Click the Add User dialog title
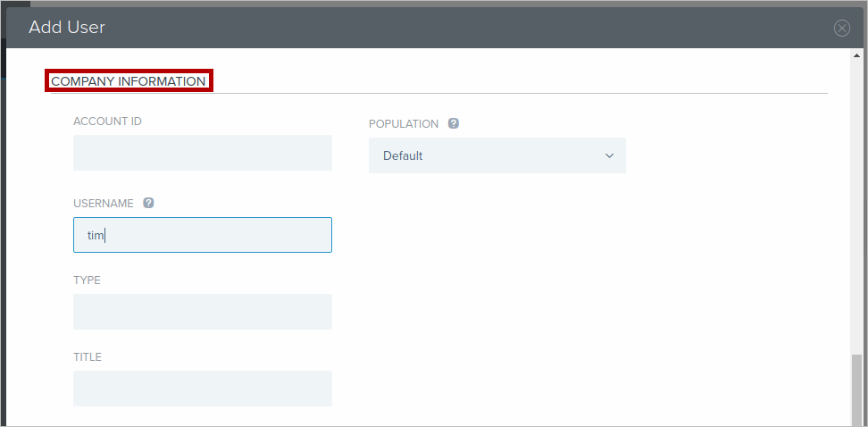Image resolution: width=868 pixels, height=427 pixels. click(67, 28)
